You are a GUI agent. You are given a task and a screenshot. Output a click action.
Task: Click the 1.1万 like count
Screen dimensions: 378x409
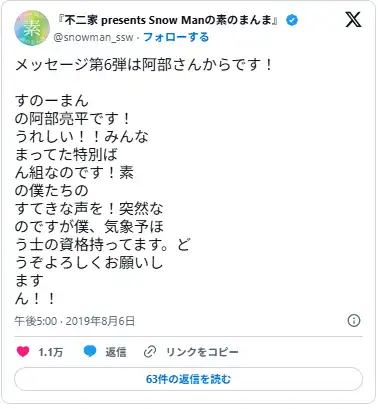(x=51, y=352)
